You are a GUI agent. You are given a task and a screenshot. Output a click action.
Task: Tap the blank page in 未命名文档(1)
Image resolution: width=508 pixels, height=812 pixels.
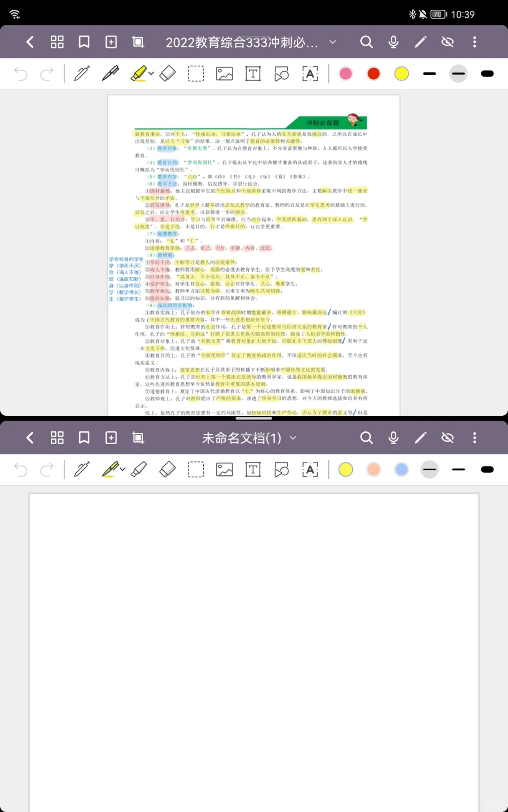click(254, 652)
